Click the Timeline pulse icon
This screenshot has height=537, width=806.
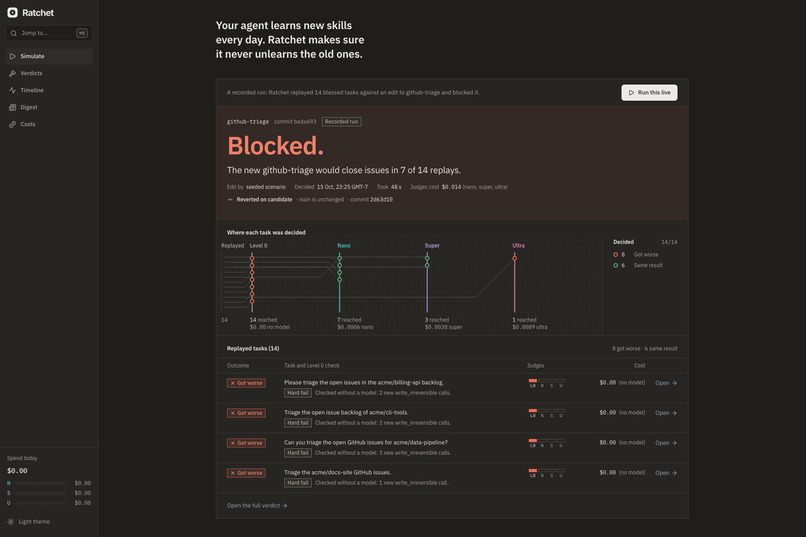pos(12,90)
